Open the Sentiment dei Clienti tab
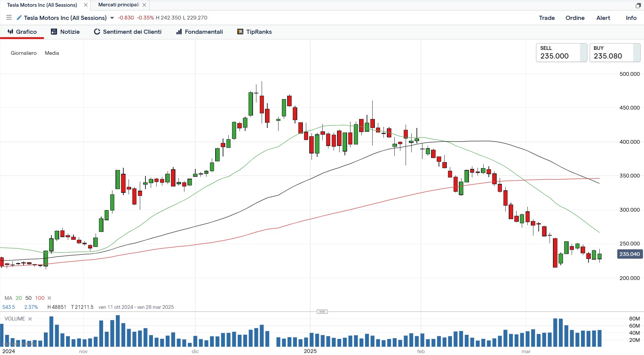This screenshot has width=644, height=355. coord(127,32)
